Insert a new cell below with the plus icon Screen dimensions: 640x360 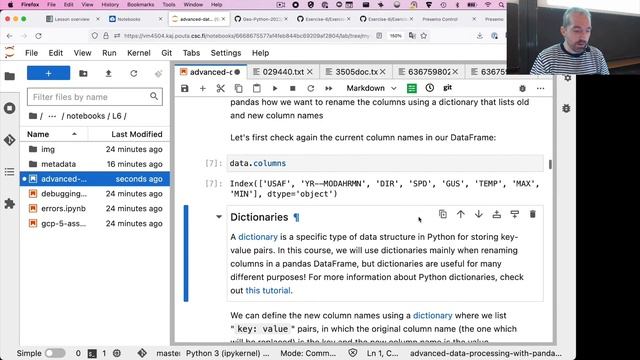[202, 88]
